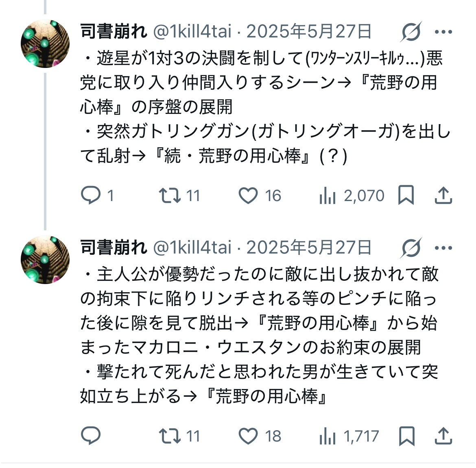Share the first tweet
The height and width of the screenshot is (468, 476).
443,196
